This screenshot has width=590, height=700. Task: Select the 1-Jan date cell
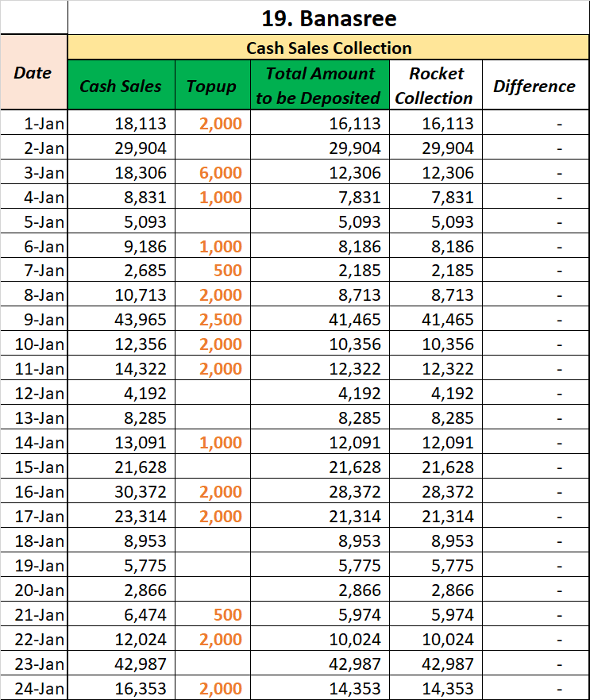33,123
